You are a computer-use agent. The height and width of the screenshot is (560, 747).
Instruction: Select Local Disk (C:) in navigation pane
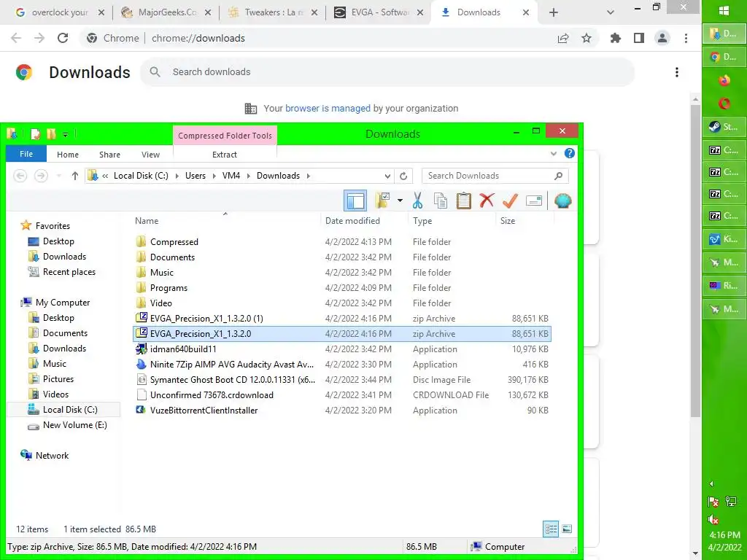(x=70, y=410)
